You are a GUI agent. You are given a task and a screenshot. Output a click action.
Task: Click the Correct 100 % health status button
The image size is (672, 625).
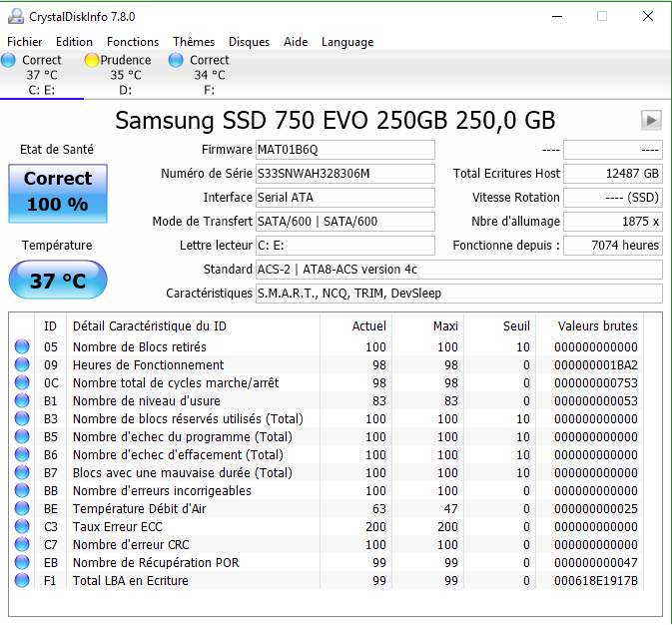(x=58, y=192)
